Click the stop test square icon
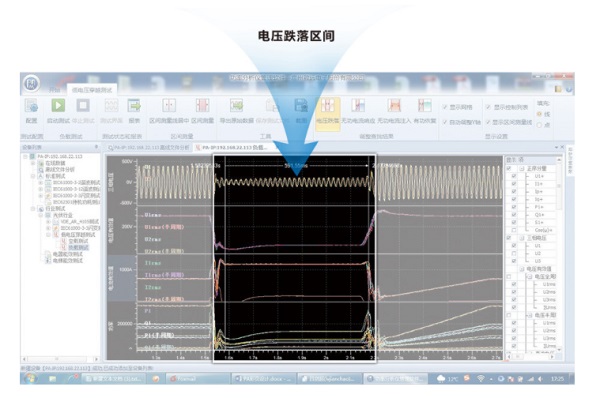 pos(83,106)
